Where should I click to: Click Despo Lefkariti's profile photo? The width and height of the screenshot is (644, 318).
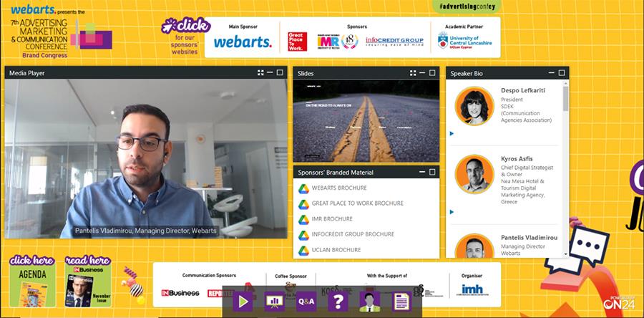click(x=474, y=106)
